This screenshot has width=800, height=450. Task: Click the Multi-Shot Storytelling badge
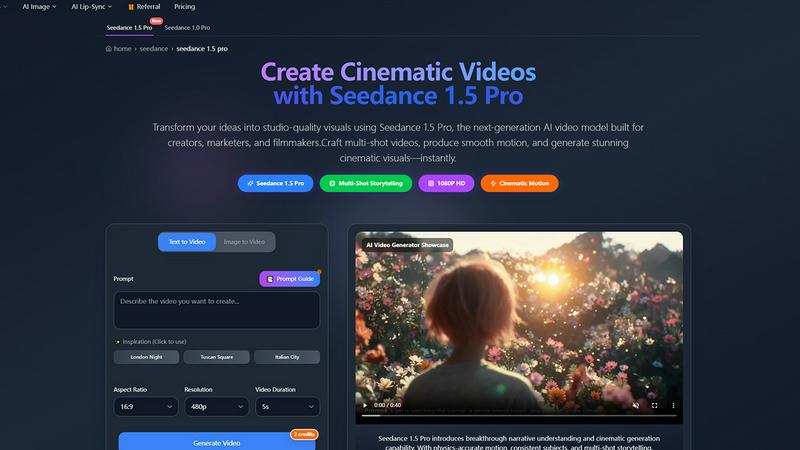pyautogui.click(x=366, y=183)
